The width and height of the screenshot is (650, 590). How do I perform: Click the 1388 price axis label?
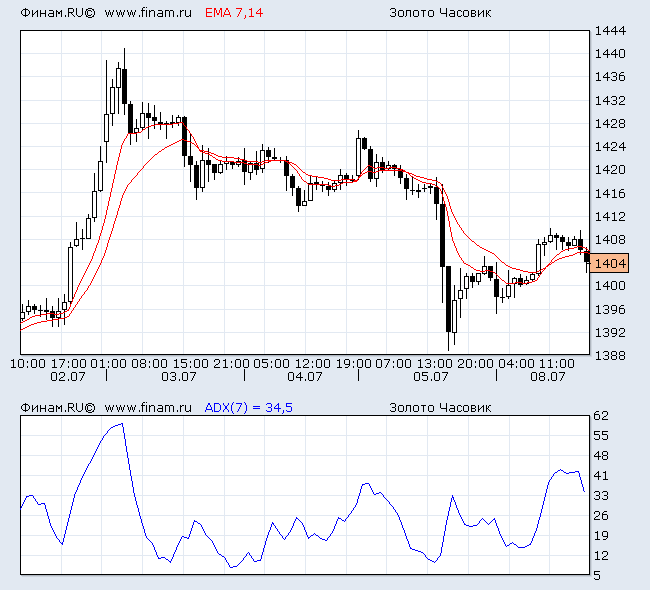point(609,355)
